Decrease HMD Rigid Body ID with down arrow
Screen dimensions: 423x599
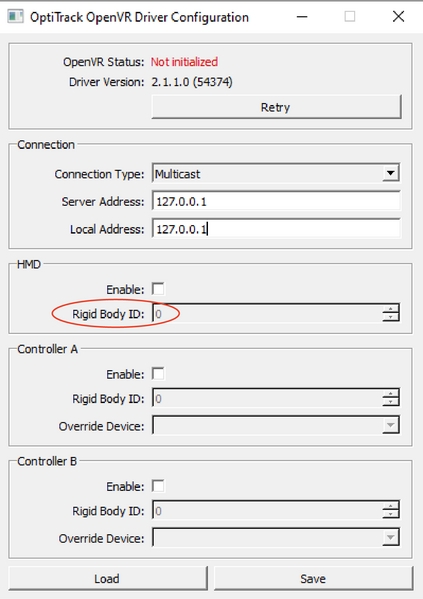[391, 317]
